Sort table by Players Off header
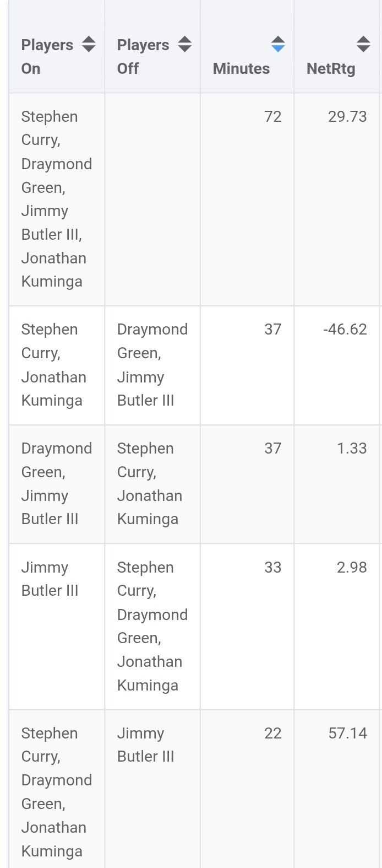This screenshot has width=382, height=868. 143,56
